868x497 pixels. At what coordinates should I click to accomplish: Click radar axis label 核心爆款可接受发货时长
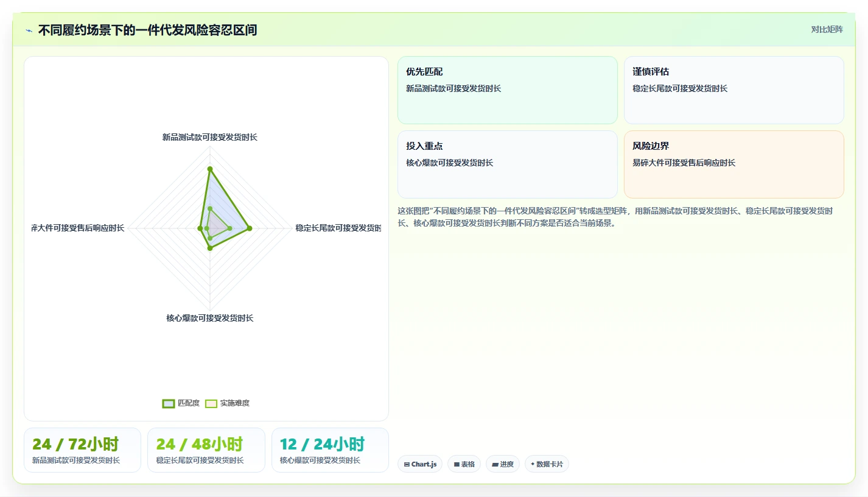coord(209,318)
